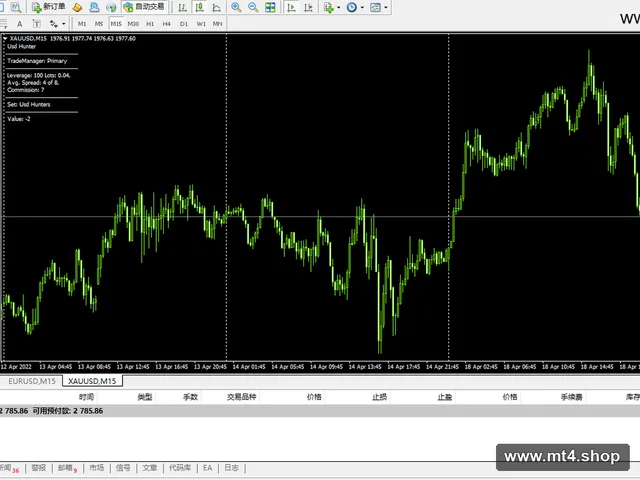
Task: Set timeframe to D1
Action: click(x=184, y=24)
